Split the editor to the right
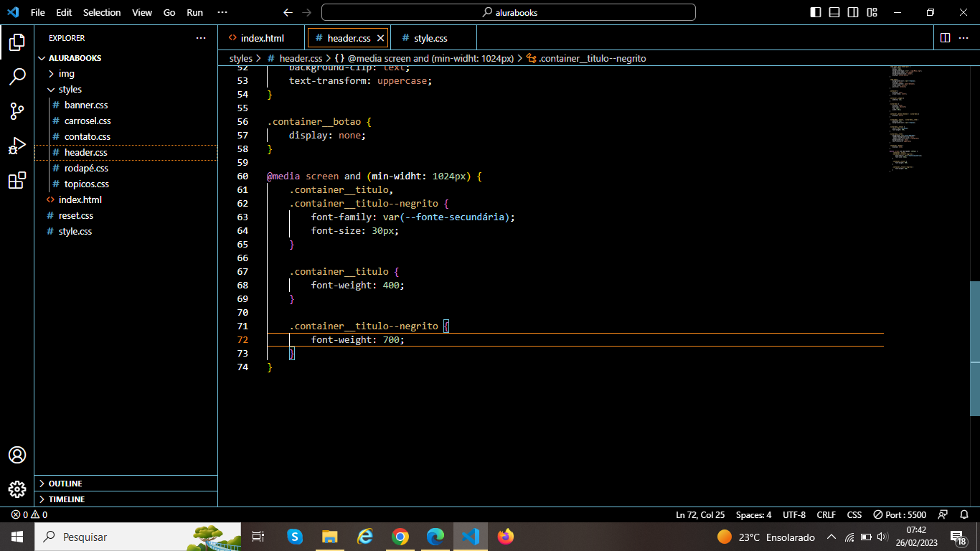980x551 pixels. (x=945, y=37)
